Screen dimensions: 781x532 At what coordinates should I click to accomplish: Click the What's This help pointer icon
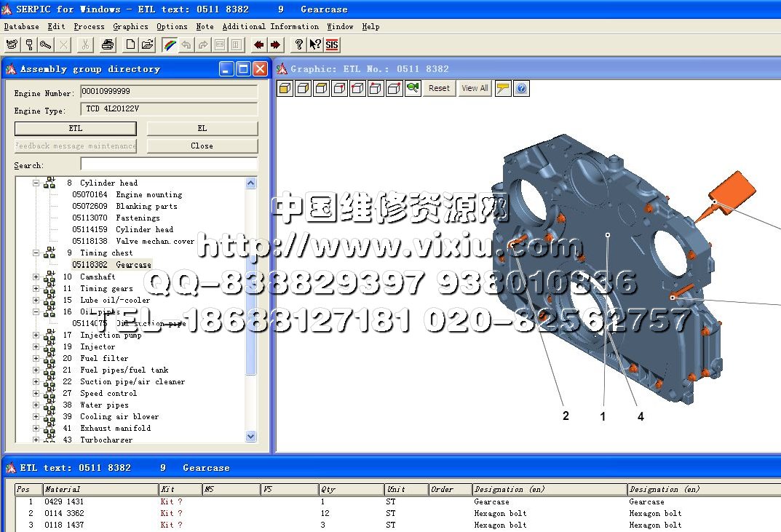tap(315, 45)
